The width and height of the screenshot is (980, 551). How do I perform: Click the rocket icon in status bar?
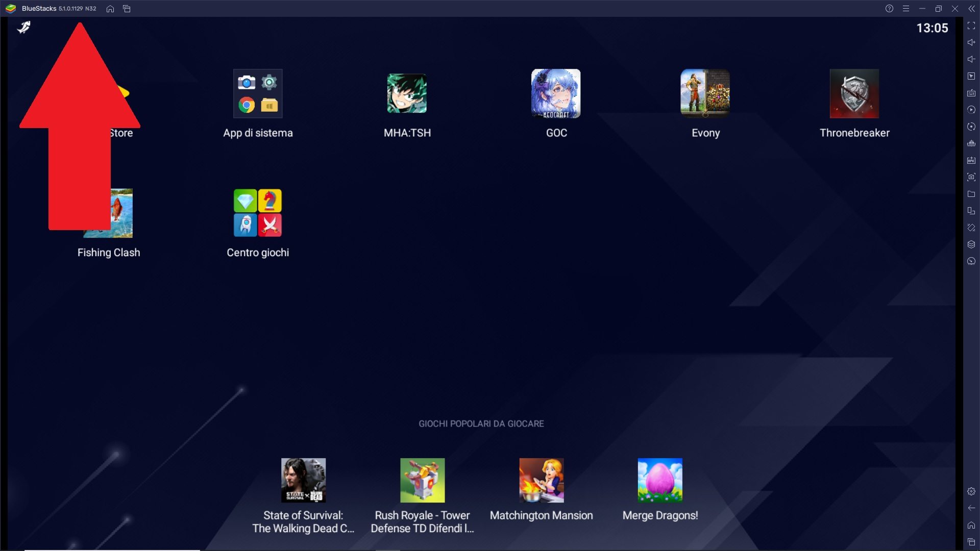click(x=24, y=27)
